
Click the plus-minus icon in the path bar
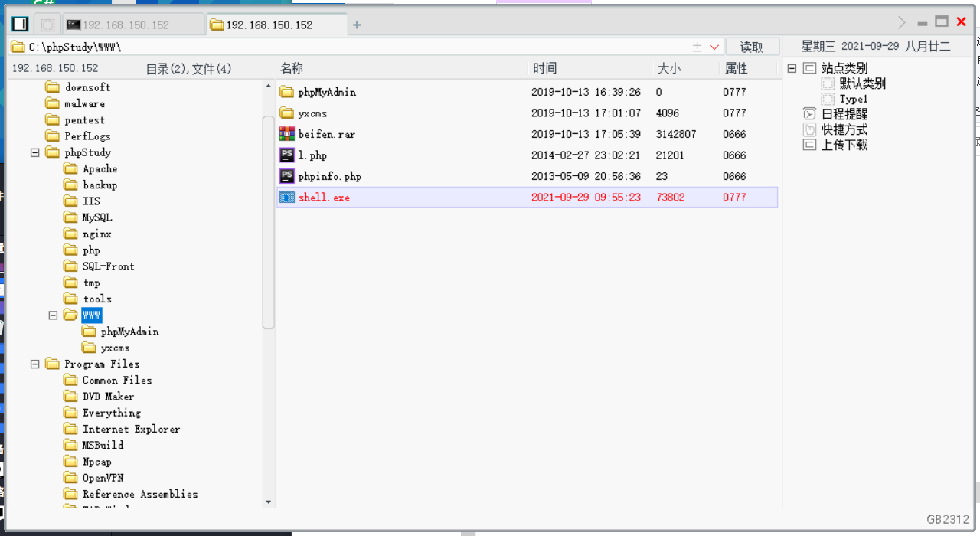[x=697, y=47]
